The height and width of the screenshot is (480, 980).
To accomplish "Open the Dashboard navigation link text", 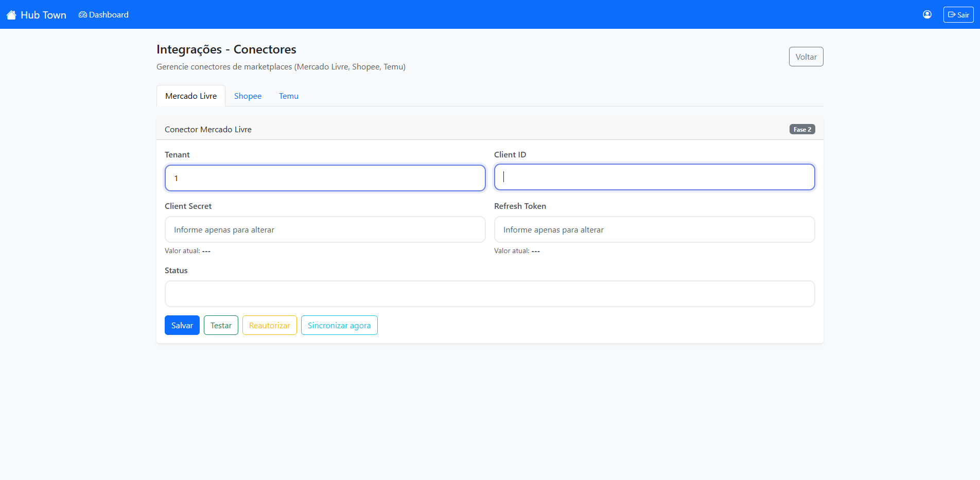I will pyautogui.click(x=109, y=15).
